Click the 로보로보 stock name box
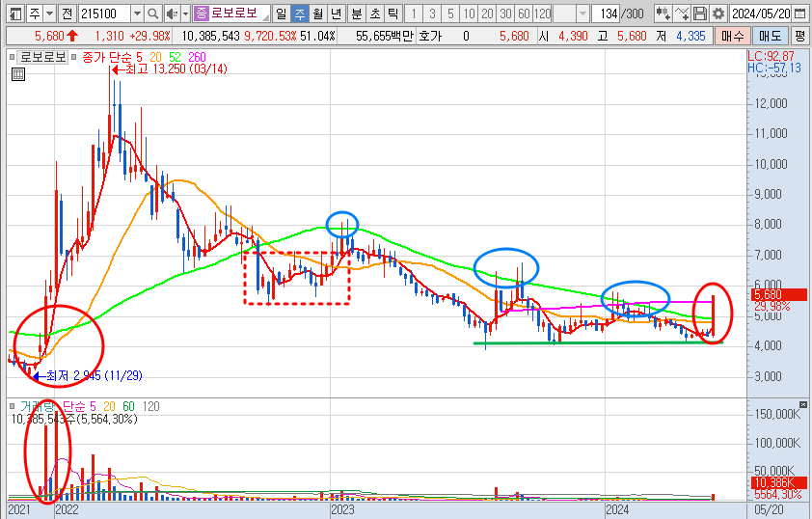This screenshot has width=812, height=519. pos(232,14)
